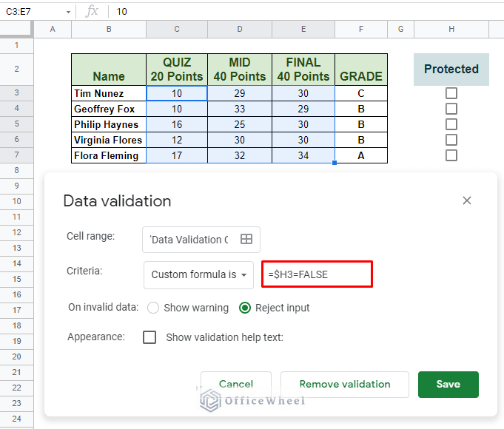This screenshot has height=429, width=504.
Task: Select row 3 header
Action: (16, 93)
